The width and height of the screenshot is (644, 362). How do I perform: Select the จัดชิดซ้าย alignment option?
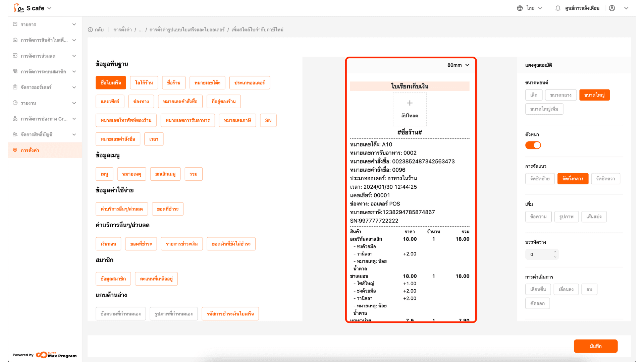pyautogui.click(x=540, y=179)
